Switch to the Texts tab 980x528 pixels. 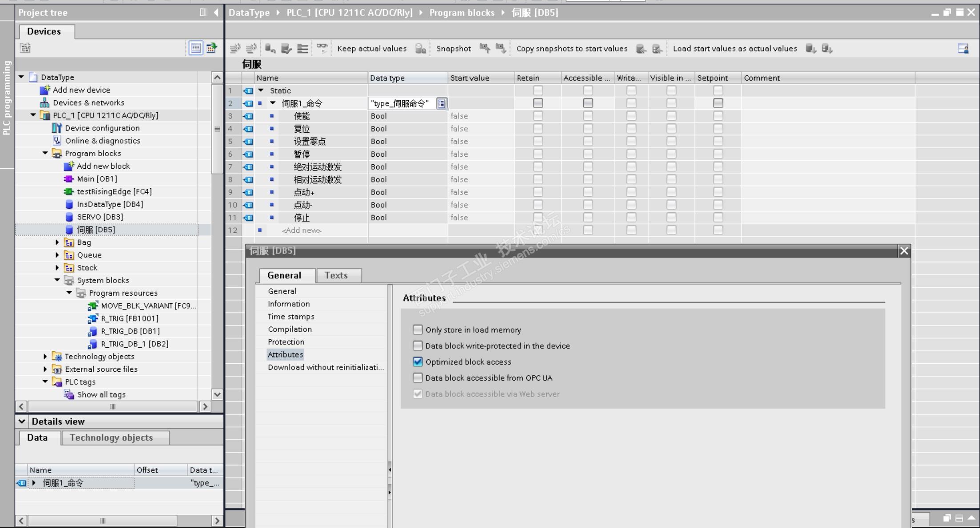tap(336, 276)
